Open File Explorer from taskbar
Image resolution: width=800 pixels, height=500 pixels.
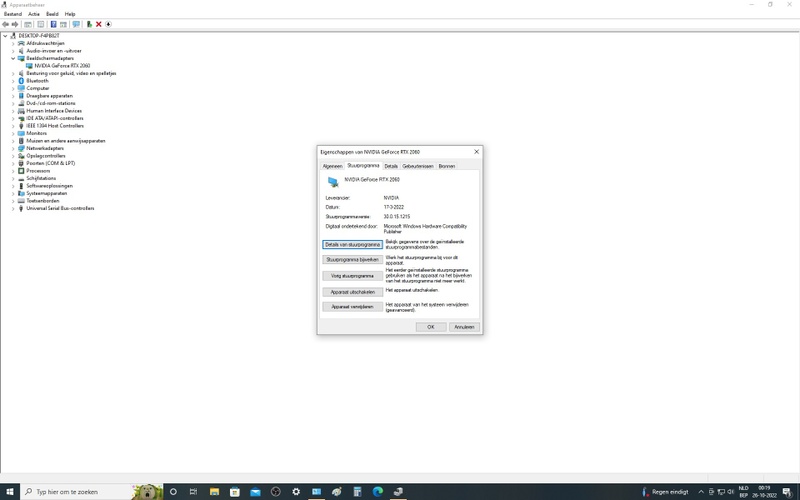(x=214, y=492)
